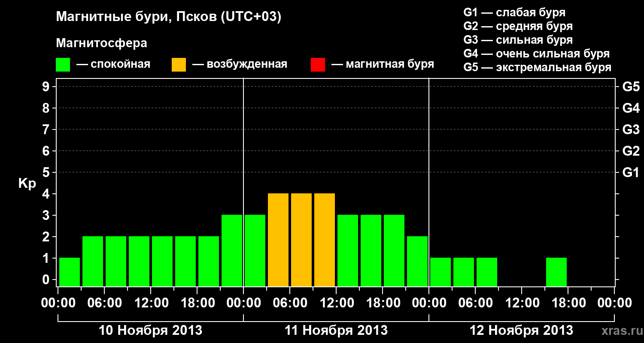Click the bar at 06:00–09:00 on 12 Ноября
644x343 pixels.
pos(487,272)
